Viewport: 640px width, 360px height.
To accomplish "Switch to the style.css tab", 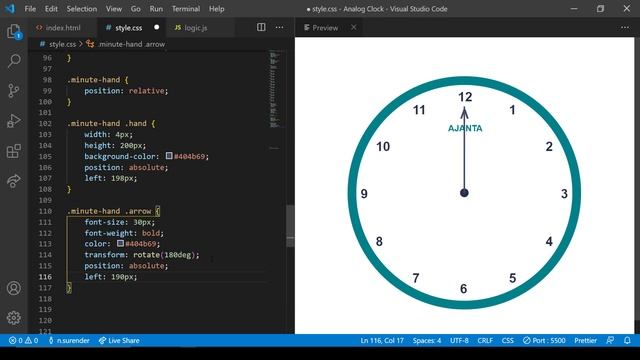I will 131,27.
